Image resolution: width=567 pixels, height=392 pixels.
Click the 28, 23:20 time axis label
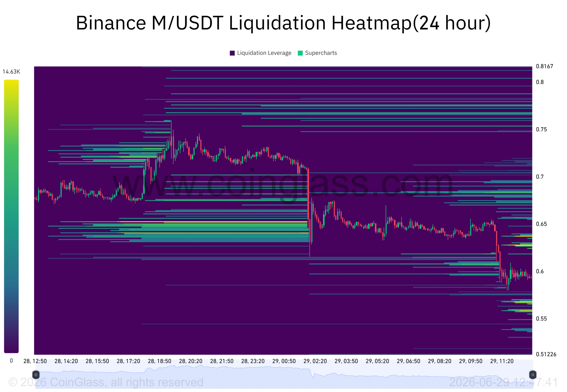253,361
